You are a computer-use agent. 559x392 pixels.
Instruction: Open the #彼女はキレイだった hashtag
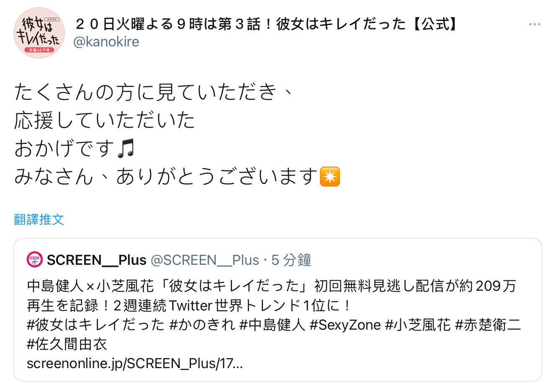96,325
